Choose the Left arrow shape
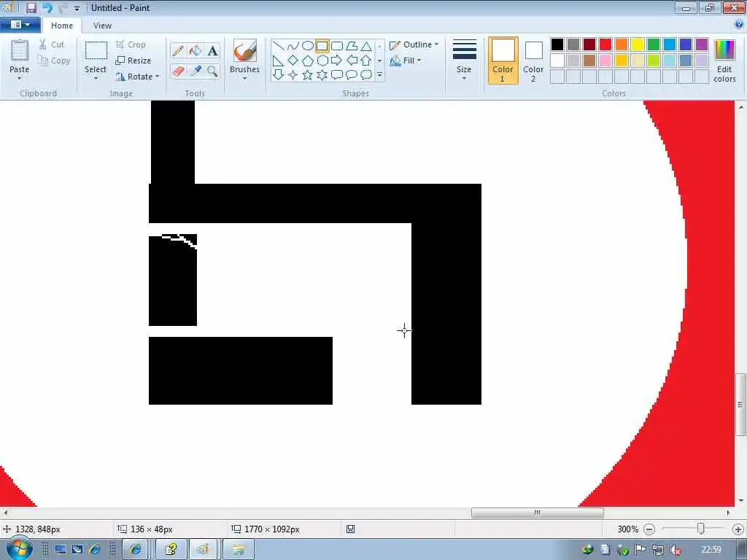This screenshot has width=747, height=560. [352, 61]
